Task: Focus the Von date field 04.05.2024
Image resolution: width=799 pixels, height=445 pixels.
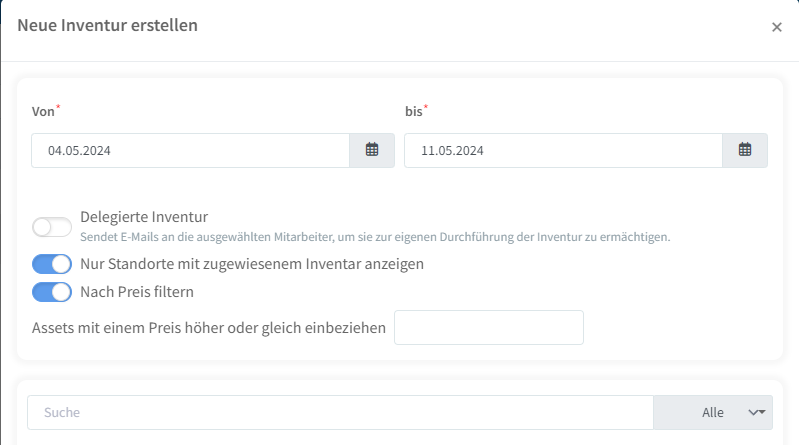Action: pyautogui.click(x=191, y=150)
